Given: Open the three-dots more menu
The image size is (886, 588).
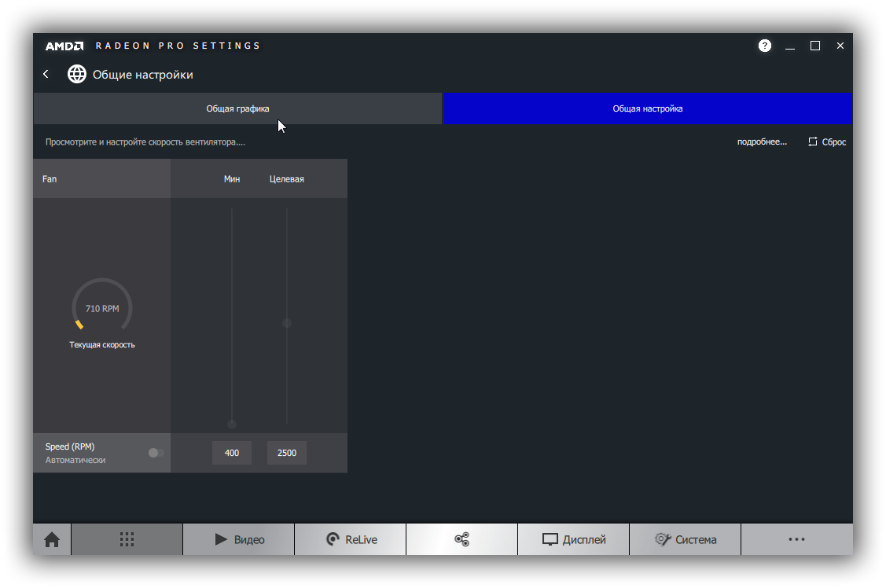Looking at the screenshot, I should click(x=796, y=539).
